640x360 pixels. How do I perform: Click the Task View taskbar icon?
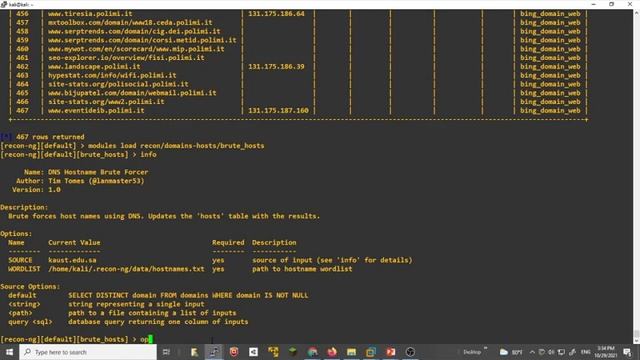coord(166,352)
